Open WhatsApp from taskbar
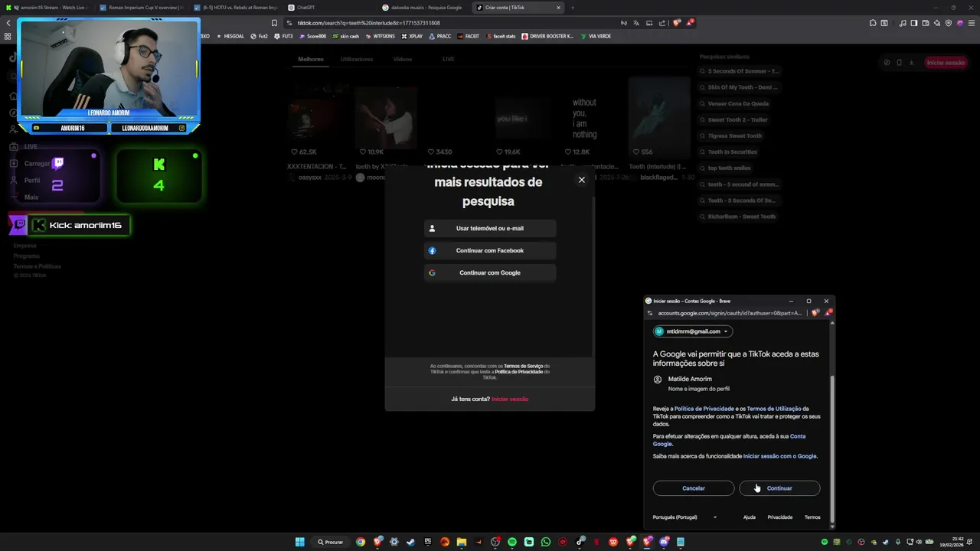Screen dimensions: 980x551 [546, 542]
